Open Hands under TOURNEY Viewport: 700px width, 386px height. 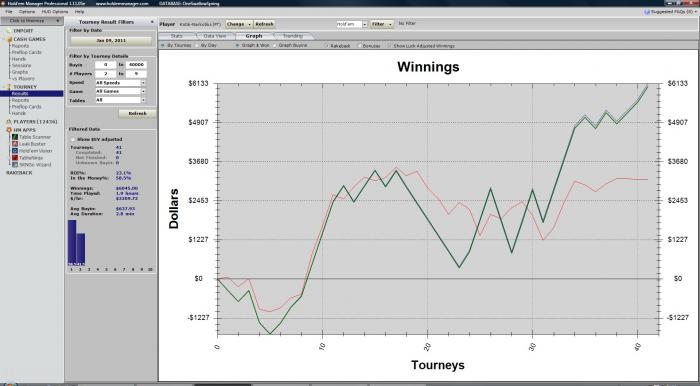pyautogui.click(x=19, y=113)
